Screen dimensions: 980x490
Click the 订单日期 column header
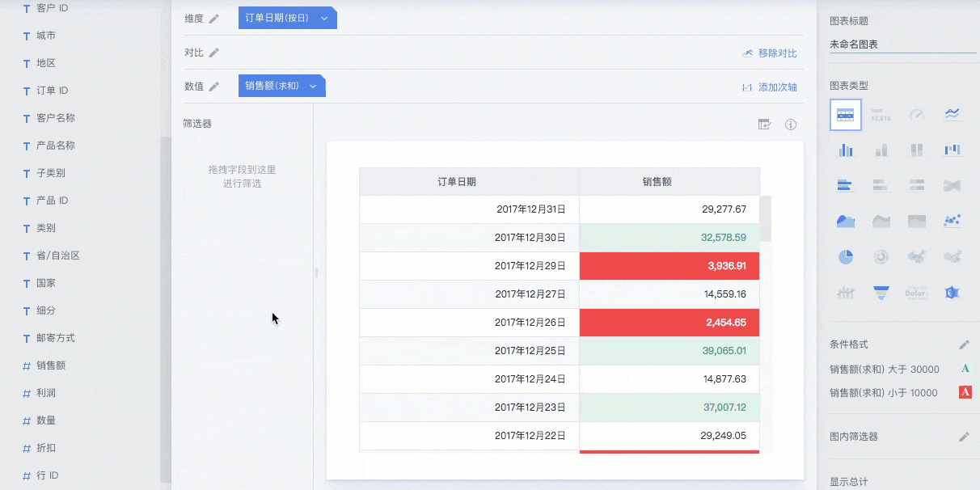pyautogui.click(x=469, y=182)
